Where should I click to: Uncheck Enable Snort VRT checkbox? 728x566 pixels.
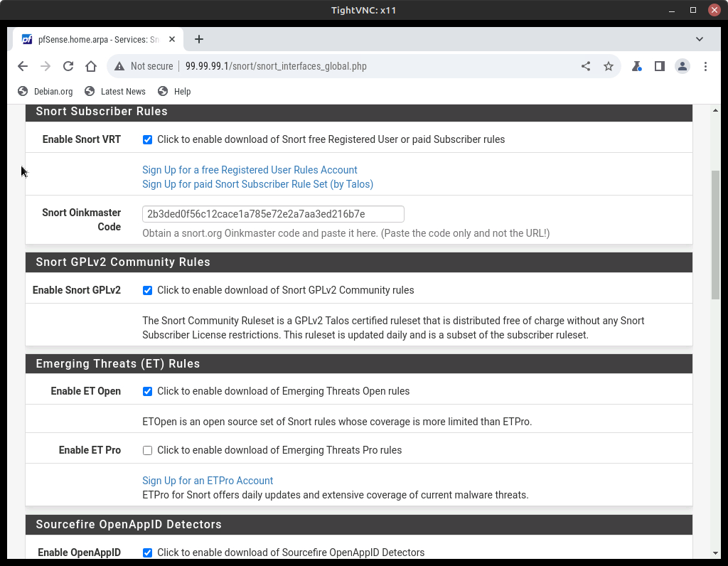tap(147, 140)
